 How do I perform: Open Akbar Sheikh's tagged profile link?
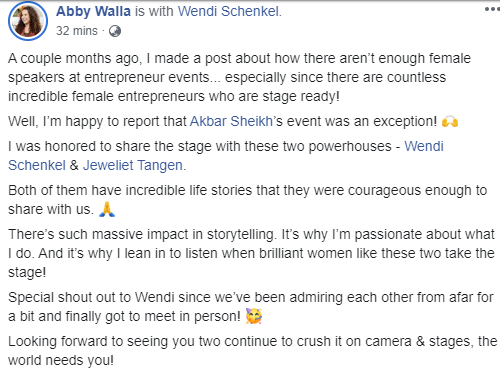click(231, 121)
